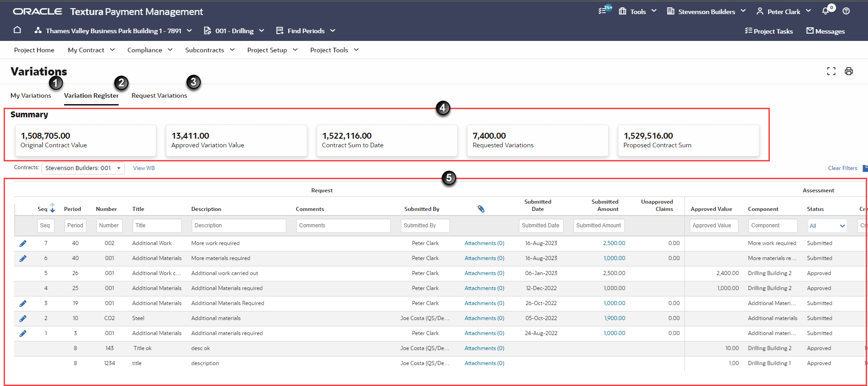
Task: Click the 2,400.00 approved value cell
Action: click(728, 273)
